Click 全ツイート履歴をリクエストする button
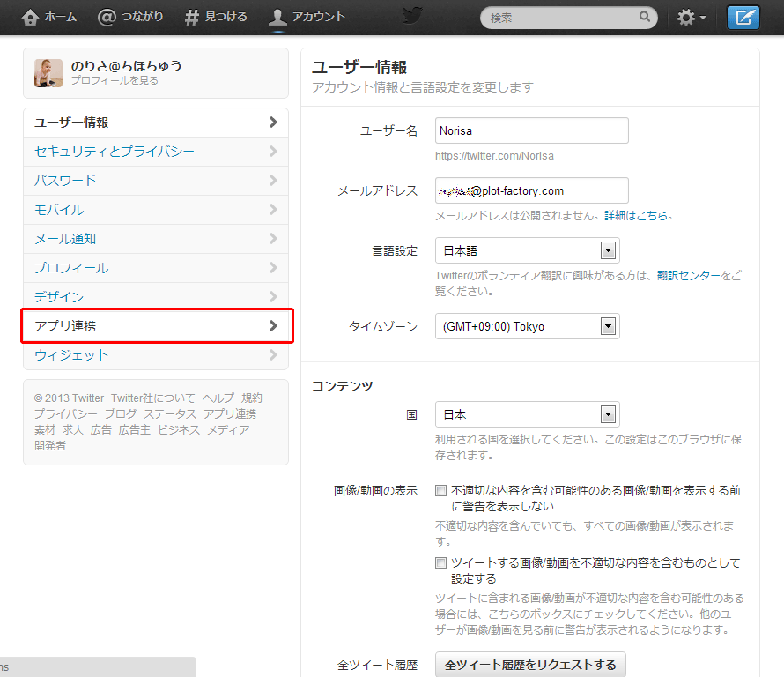 [x=530, y=665]
